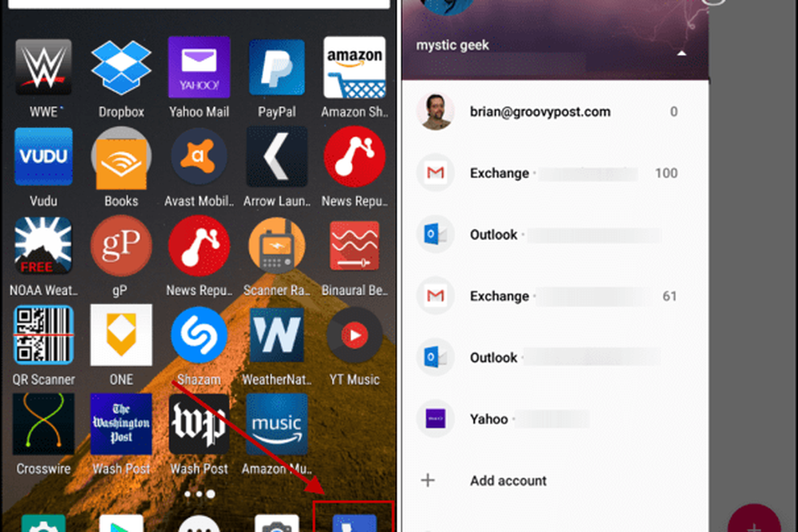
Task: Open the NOAA Weather app
Action: 43,246
